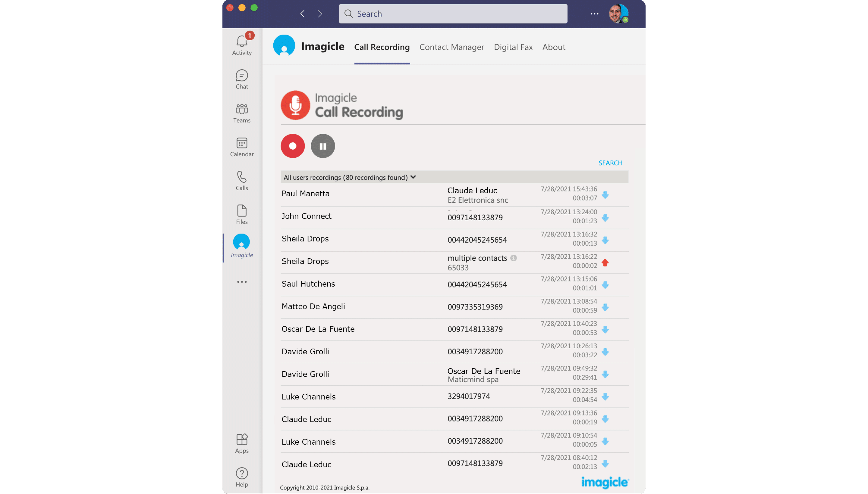The width and height of the screenshot is (868, 494).
Task: Click the red upload arrow for Sheila Drops
Action: click(x=605, y=263)
